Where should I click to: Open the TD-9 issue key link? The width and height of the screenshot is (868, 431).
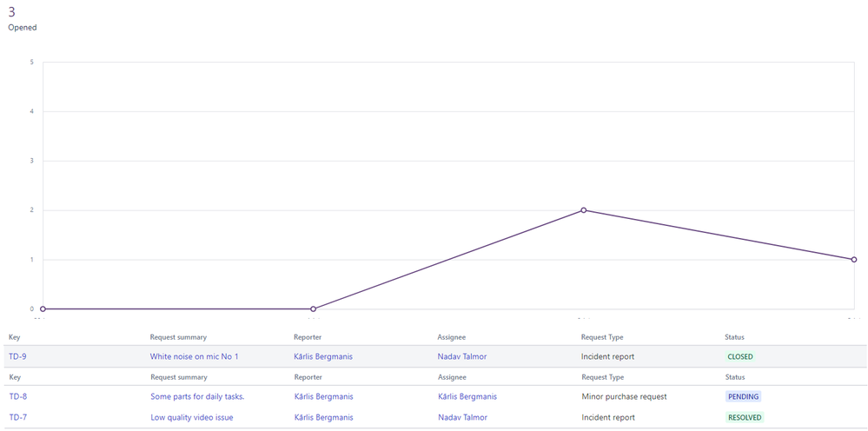tap(17, 357)
